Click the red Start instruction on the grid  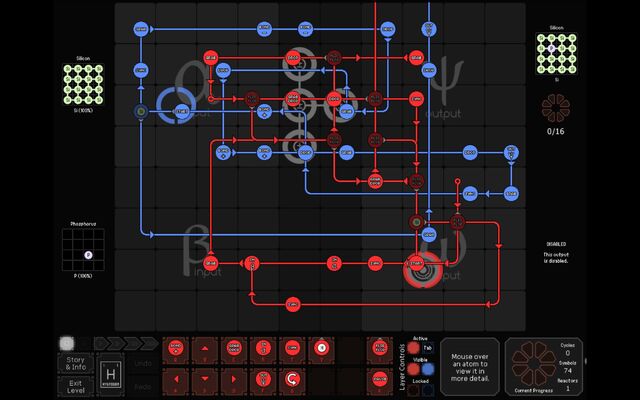click(x=416, y=263)
